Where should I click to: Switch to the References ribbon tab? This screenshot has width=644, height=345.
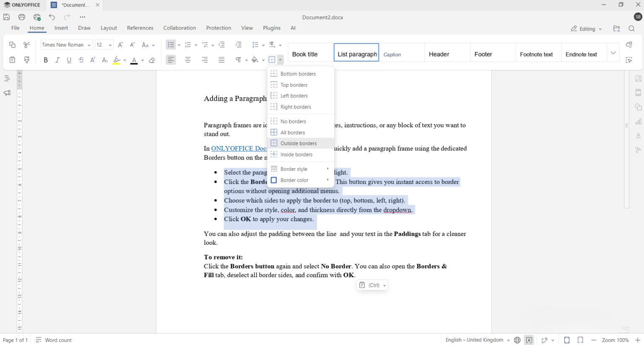[140, 28]
